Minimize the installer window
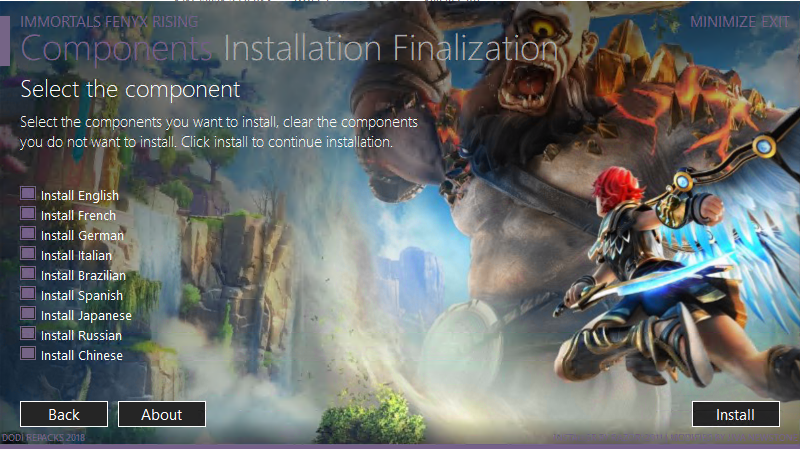 pyautogui.click(x=723, y=22)
